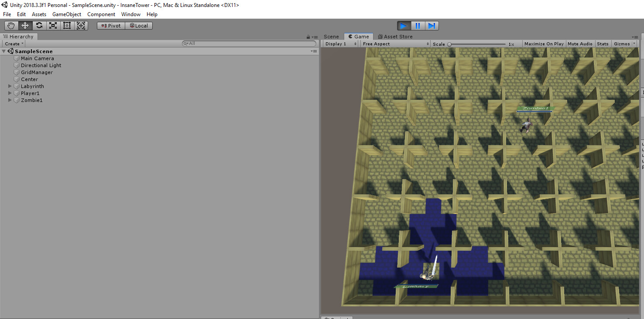Viewport: 644px width, 319px height.
Task: Pause the running game
Action: [418, 25]
